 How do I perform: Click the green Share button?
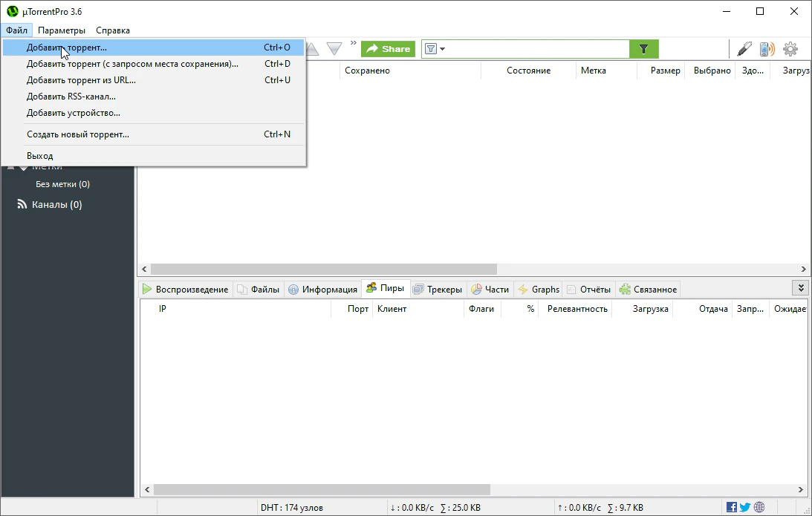tap(388, 49)
